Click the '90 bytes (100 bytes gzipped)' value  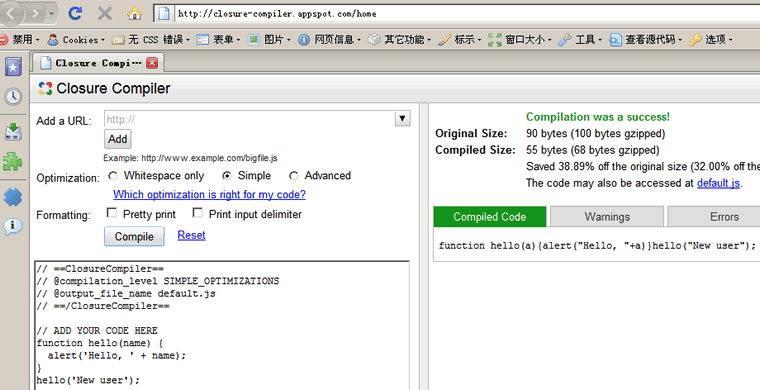pos(595,133)
